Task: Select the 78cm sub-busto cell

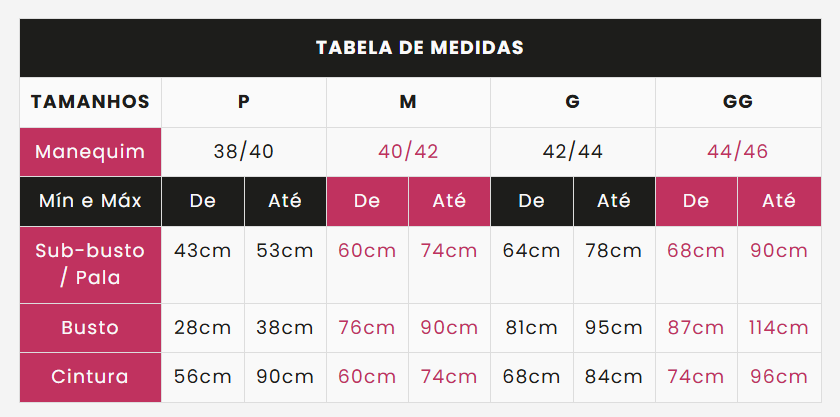Action: click(x=614, y=265)
